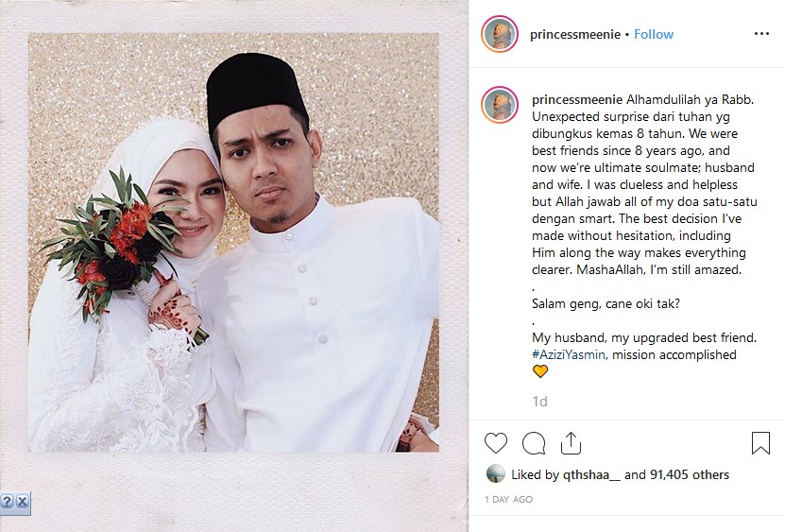Image resolution: width=785 pixels, height=532 pixels.
Task: Open the 1 DAY AGO timestamp
Action: pyautogui.click(x=508, y=500)
